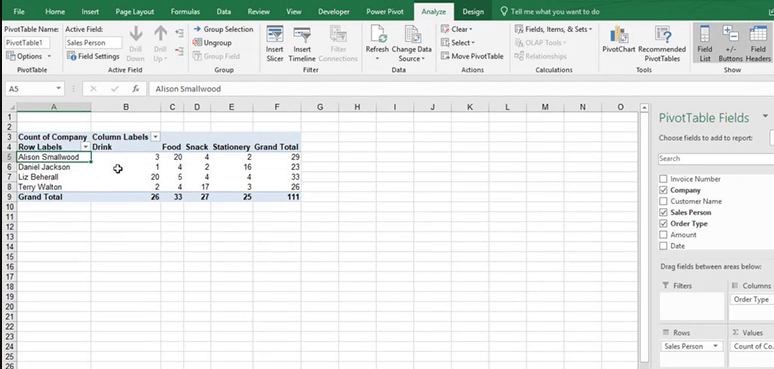Screen dimensions: 774x369
Task: Click the PivotTable Name field
Action: 28,42
